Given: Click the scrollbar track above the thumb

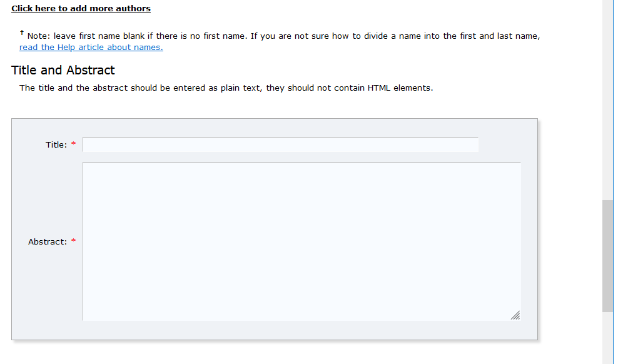Looking at the screenshot, I should pyautogui.click(x=607, y=99).
